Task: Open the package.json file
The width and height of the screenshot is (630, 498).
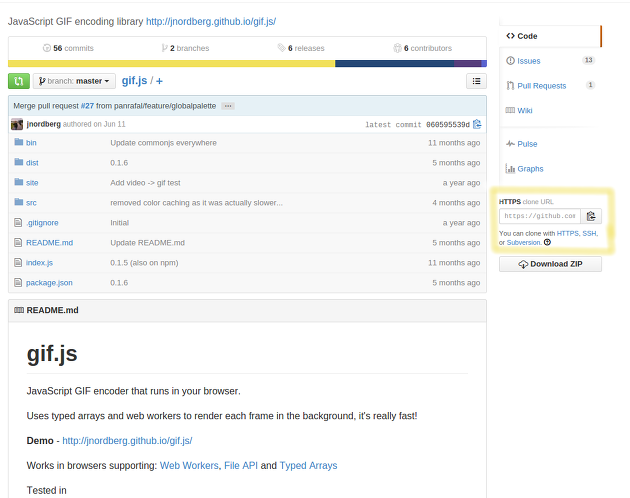Action: 49,283
